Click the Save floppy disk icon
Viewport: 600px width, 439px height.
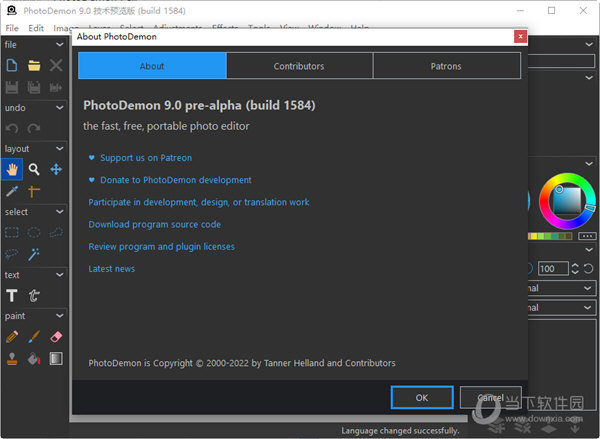click(x=12, y=88)
